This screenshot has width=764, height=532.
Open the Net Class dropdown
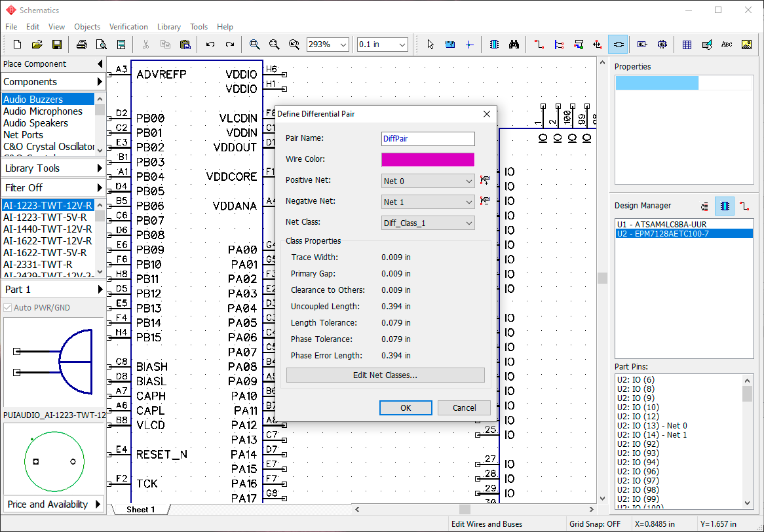click(428, 223)
